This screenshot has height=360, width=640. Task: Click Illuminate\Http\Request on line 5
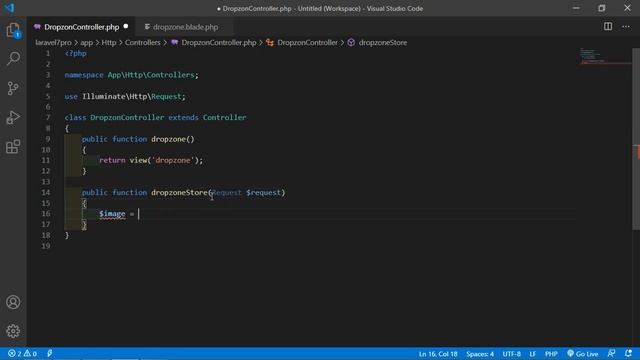[x=131, y=96]
